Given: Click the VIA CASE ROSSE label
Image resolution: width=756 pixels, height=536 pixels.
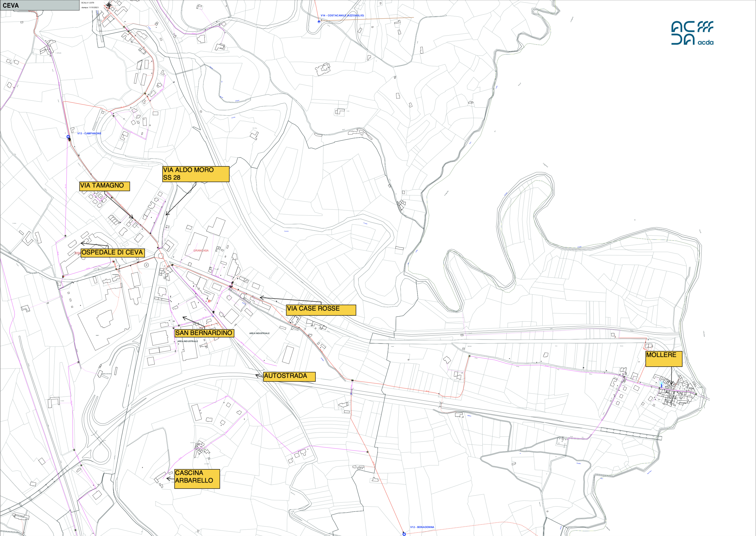Looking at the screenshot, I should tap(321, 310).
